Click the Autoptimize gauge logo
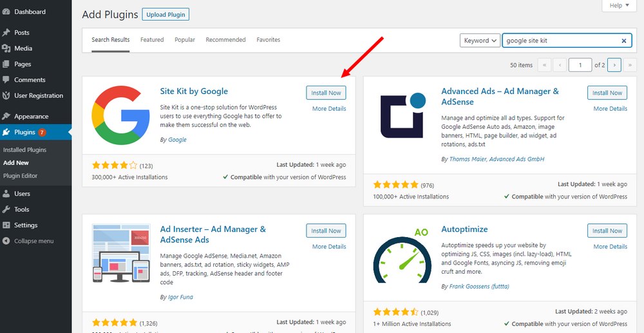644x333 pixels. (402, 254)
